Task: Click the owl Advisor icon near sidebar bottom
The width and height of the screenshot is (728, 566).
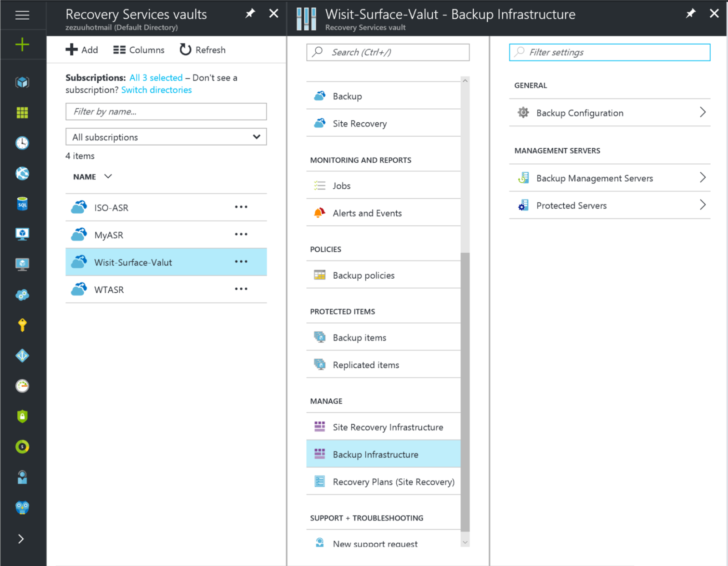Action: (x=22, y=508)
